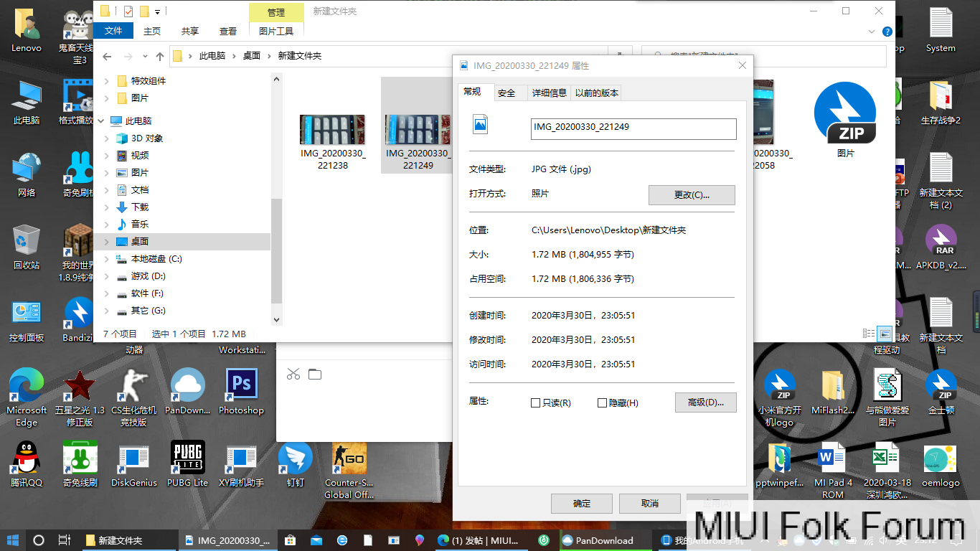Open Microsoft Edge desktop icon
Image resolution: width=980 pixels, height=551 pixels.
click(27, 397)
